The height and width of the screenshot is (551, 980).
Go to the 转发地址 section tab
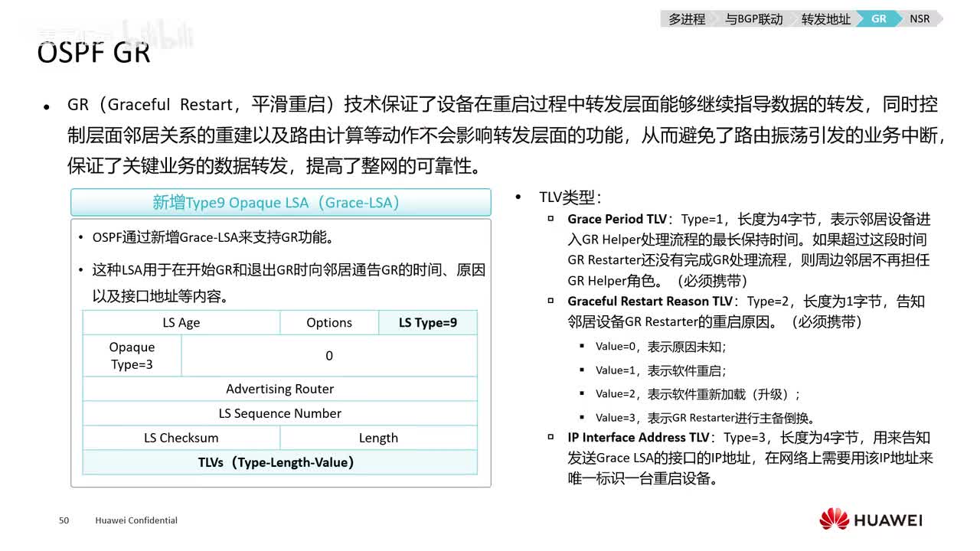[825, 19]
